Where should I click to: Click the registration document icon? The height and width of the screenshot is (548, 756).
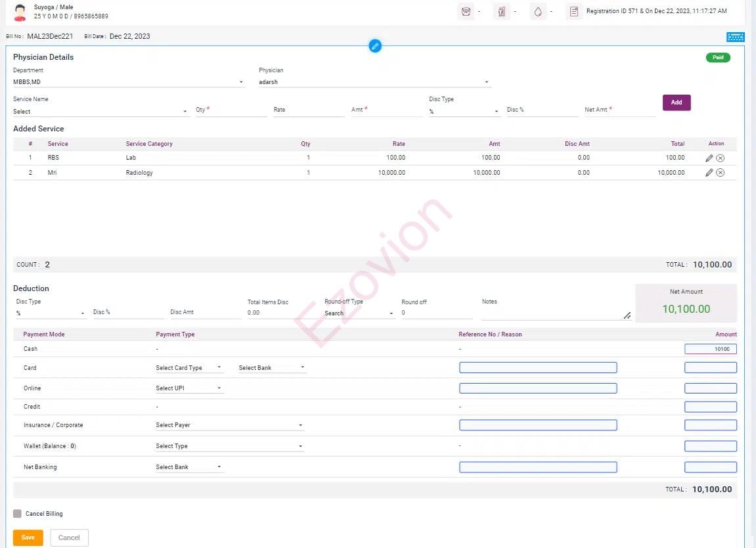coord(574,12)
